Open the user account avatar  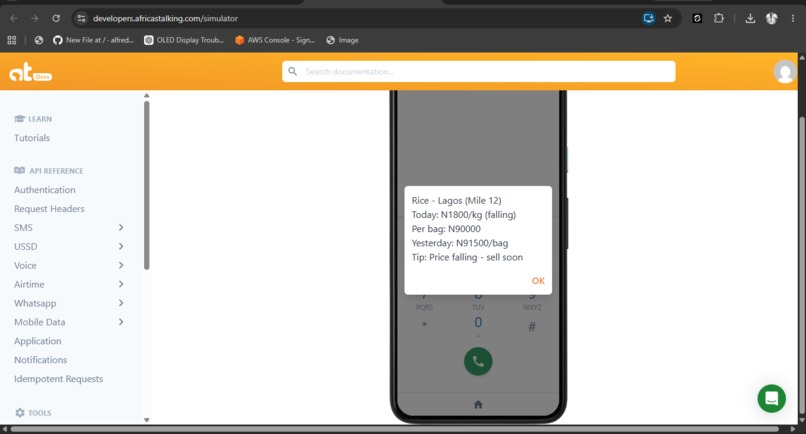tap(784, 71)
